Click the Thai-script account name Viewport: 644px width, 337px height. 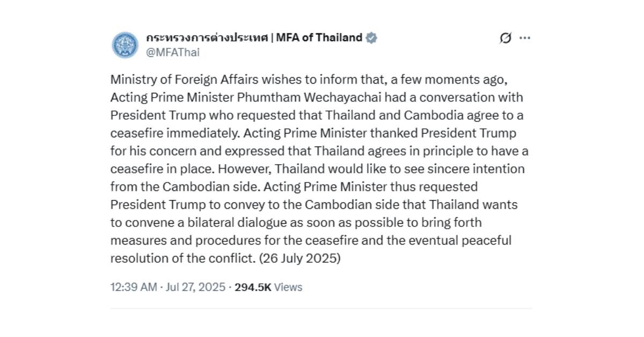click(207, 38)
